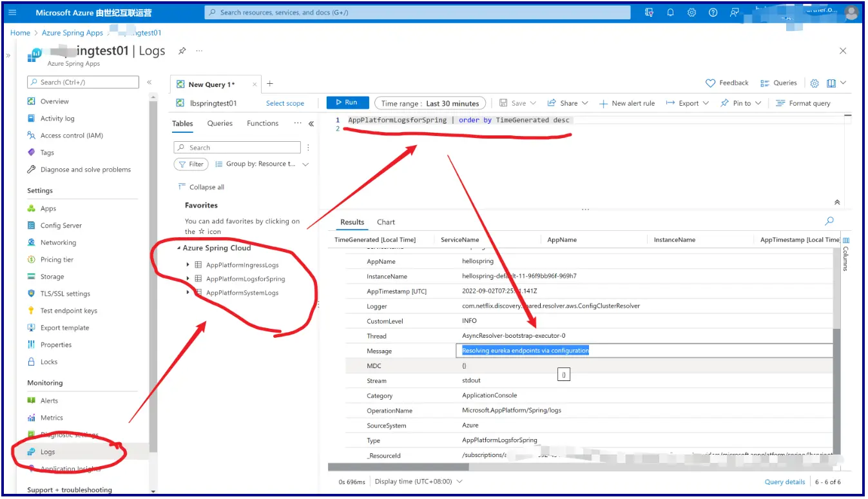Collapse the tables side pane chevrons
This screenshot has width=868, height=499.
click(x=311, y=124)
